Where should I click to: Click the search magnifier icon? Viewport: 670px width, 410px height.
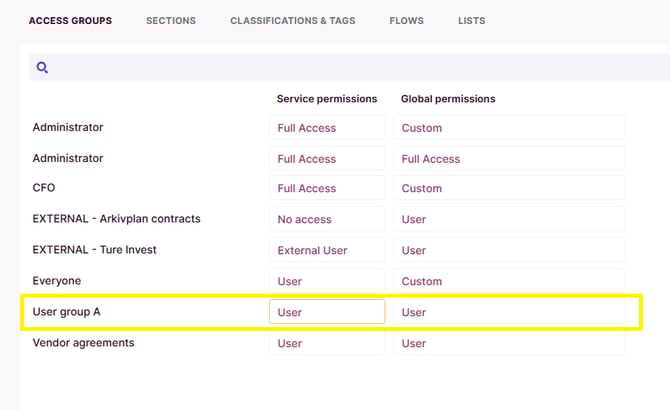click(x=42, y=67)
